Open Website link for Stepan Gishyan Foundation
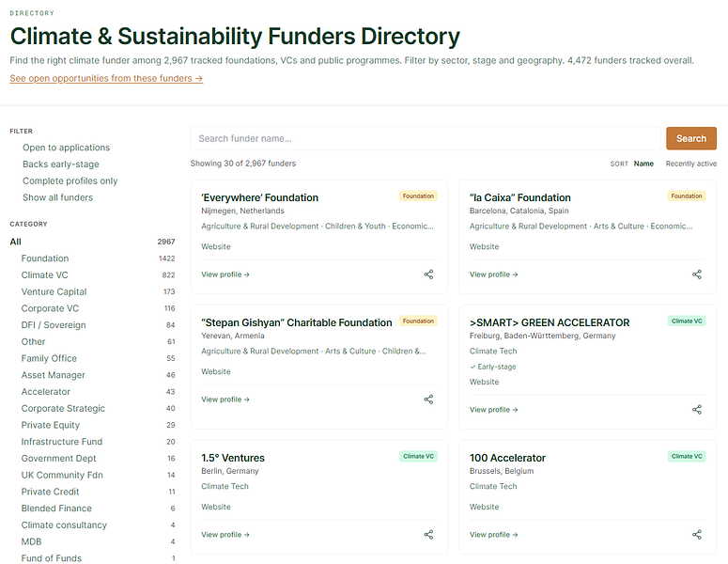The width and height of the screenshot is (728, 564). point(216,371)
